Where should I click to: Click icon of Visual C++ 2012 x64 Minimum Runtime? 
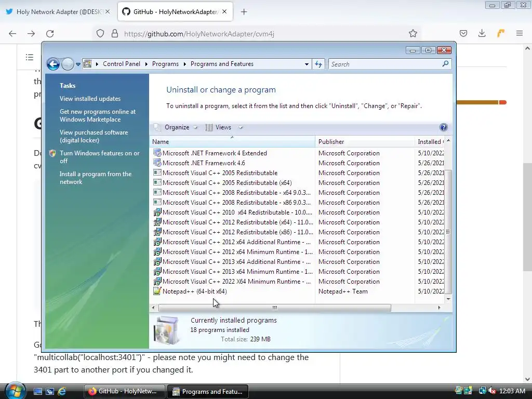click(157, 251)
